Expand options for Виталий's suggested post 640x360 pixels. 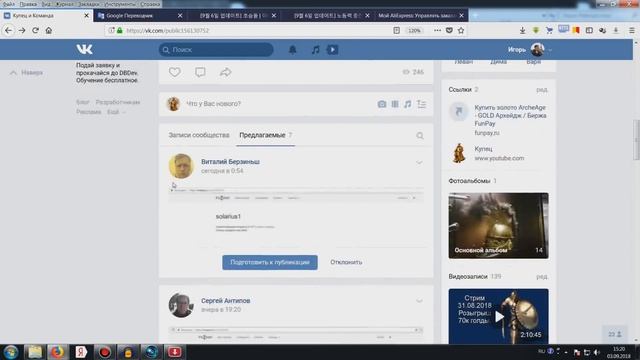click(x=419, y=162)
